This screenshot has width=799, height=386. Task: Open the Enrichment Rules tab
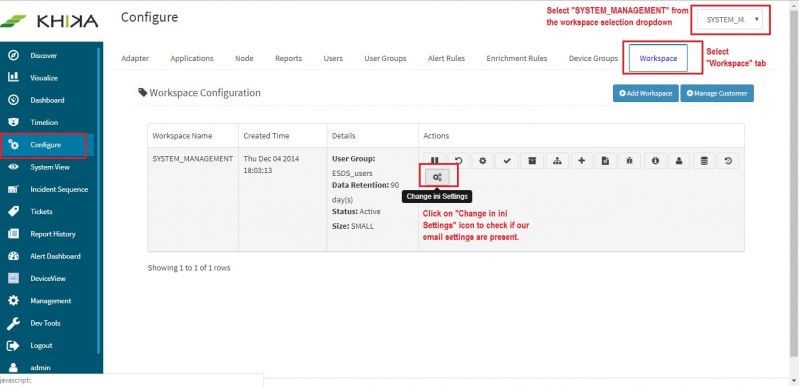click(517, 58)
